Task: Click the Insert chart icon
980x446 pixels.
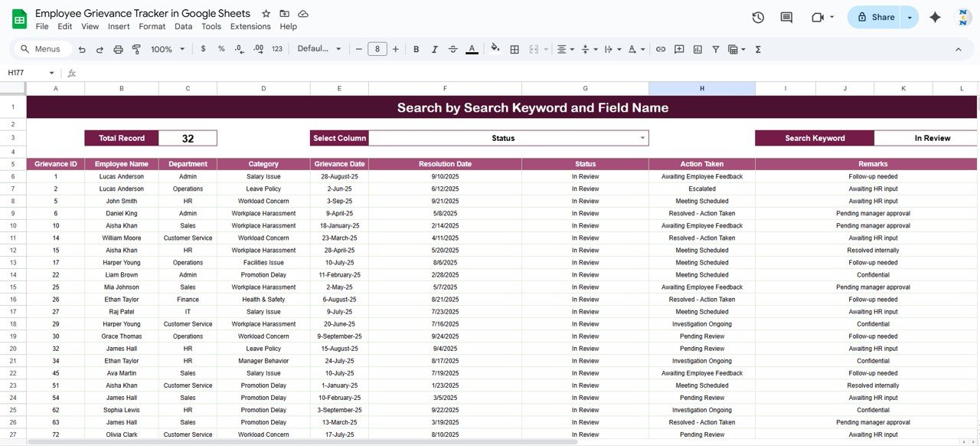Action: click(x=697, y=49)
